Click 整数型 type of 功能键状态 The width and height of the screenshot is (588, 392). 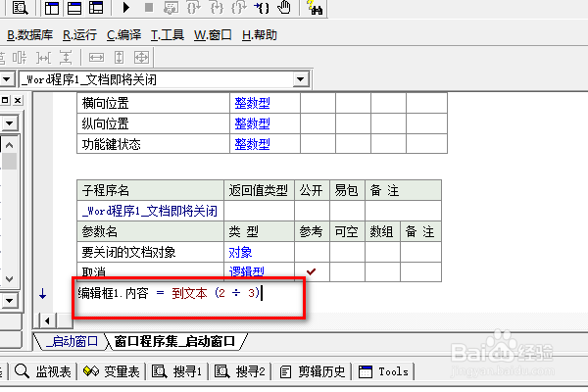pyautogui.click(x=252, y=144)
